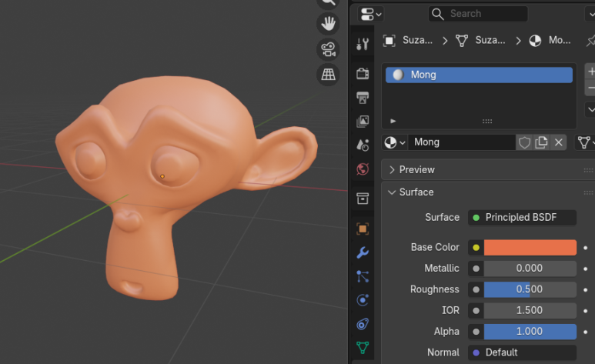
Task: Open the View Layer properties tab
Action: [363, 121]
